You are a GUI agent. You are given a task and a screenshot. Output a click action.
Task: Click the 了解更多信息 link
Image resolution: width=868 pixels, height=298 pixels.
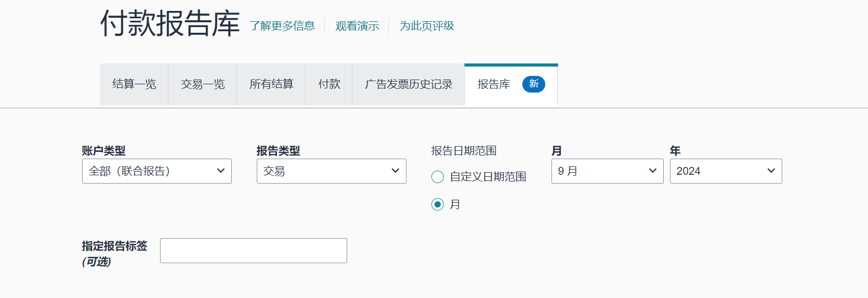point(282,26)
